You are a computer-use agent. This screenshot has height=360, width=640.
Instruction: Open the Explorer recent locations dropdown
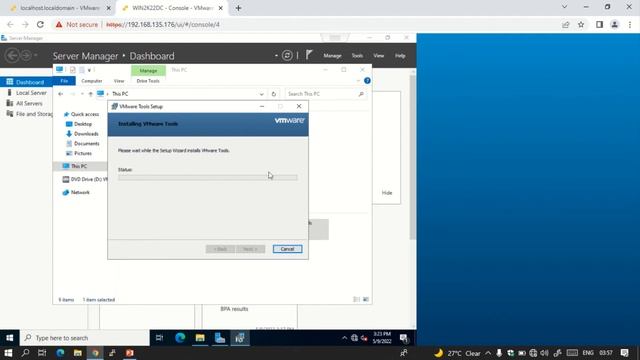click(x=82, y=94)
